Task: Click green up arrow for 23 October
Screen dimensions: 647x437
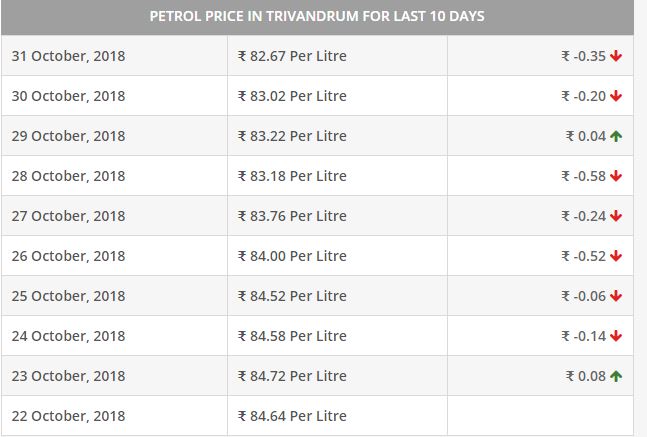Action: (x=616, y=376)
